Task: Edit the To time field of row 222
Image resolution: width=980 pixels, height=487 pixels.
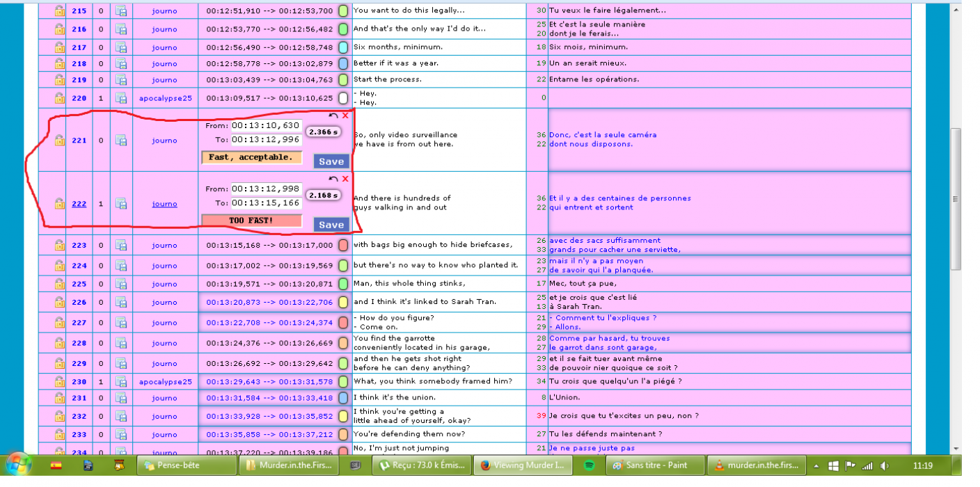Action: [x=266, y=203]
